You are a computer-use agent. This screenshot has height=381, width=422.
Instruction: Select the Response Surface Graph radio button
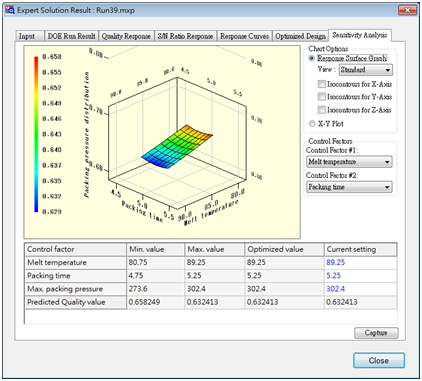click(312, 58)
